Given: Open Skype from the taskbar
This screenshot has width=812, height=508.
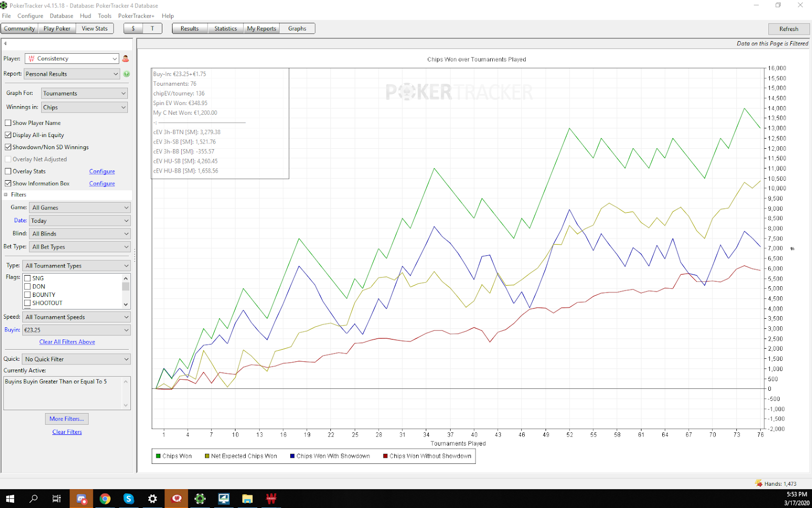Looking at the screenshot, I should click(129, 498).
